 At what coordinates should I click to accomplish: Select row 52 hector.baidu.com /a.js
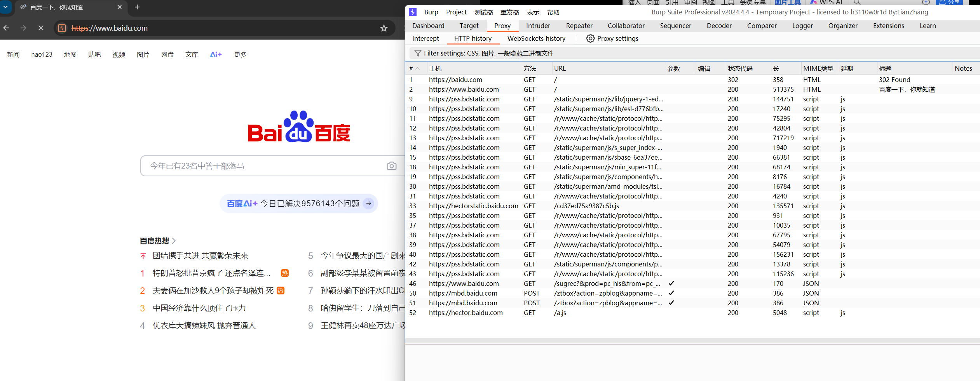[x=692, y=313]
